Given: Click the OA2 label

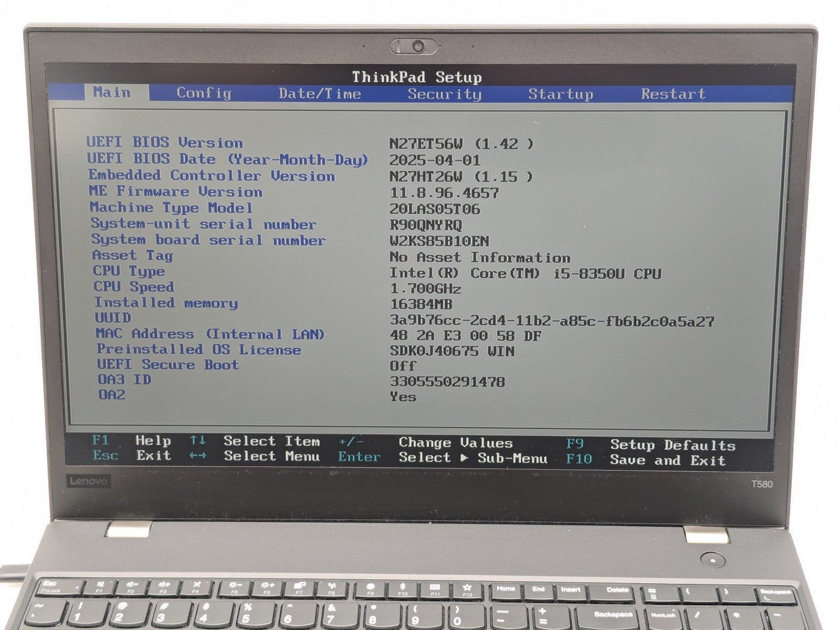Looking at the screenshot, I should point(112,394).
